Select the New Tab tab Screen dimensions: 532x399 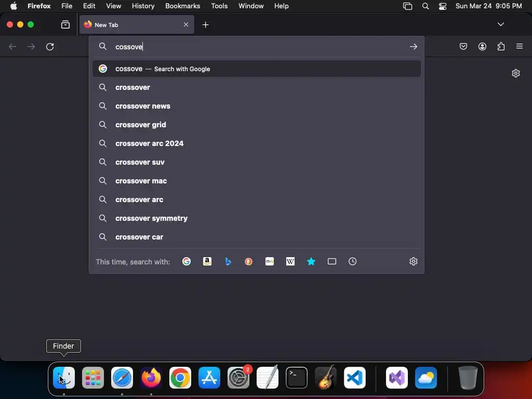coord(137,24)
